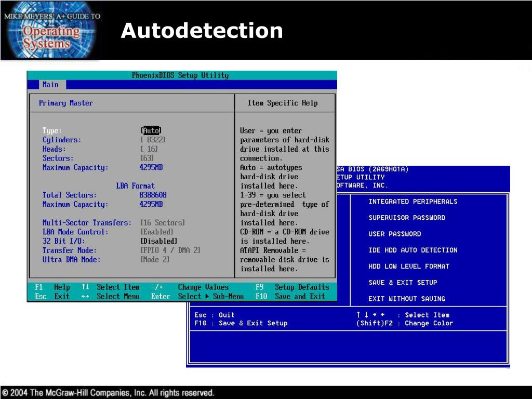Click the arrow keys Select Item icons
Viewport: 532px width, 399px height.
coord(370,315)
